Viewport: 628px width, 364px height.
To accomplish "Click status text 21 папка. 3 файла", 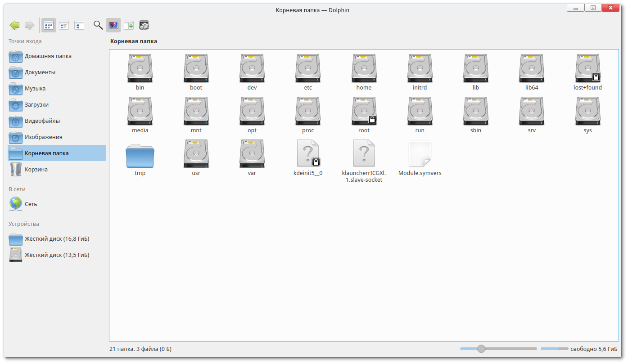I will pyautogui.click(x=140, y=349).
